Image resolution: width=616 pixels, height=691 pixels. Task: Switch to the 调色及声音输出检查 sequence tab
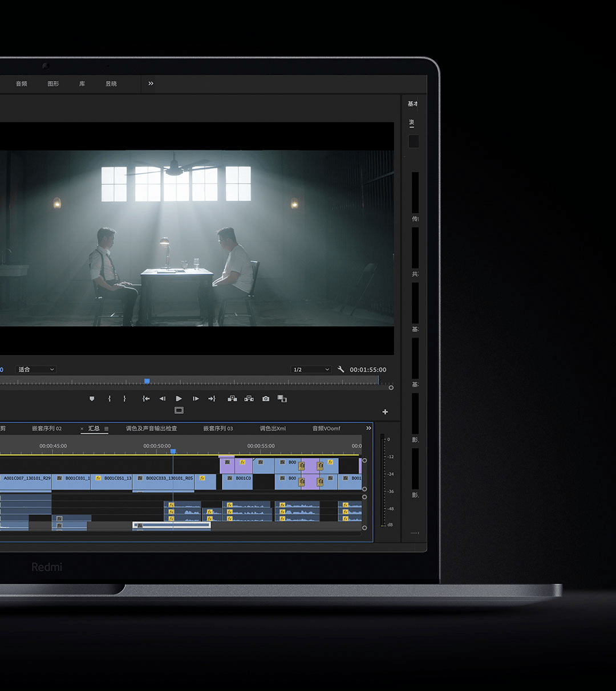pyautogui.click(x=151, y=428)
